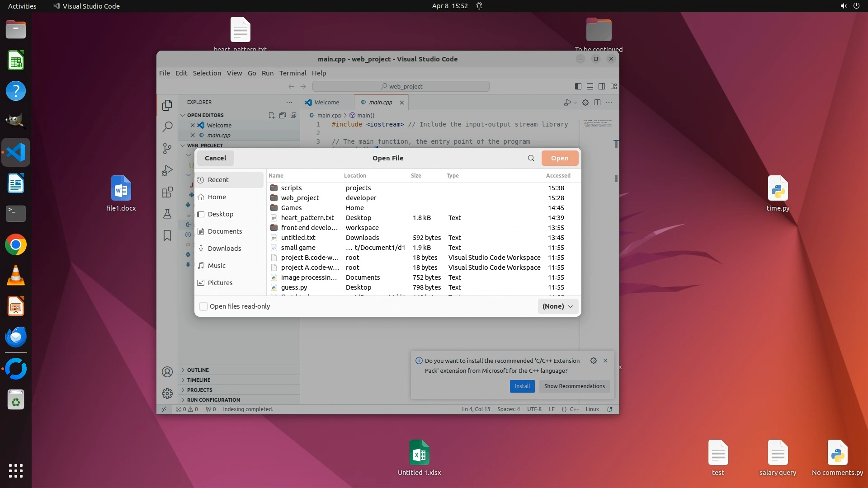Click the Search icon in activity bar
The width and height of the screenshot is (868, 488).
coord(167,127)
